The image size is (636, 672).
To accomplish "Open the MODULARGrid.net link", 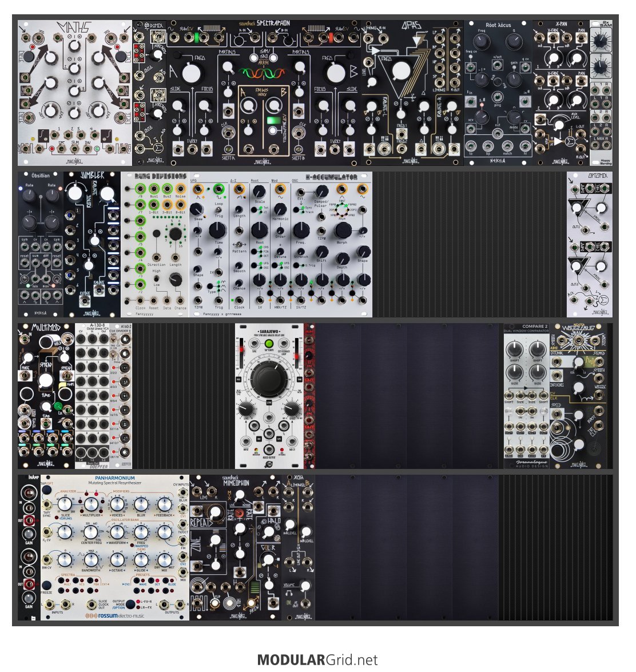I will click(317, 660).
